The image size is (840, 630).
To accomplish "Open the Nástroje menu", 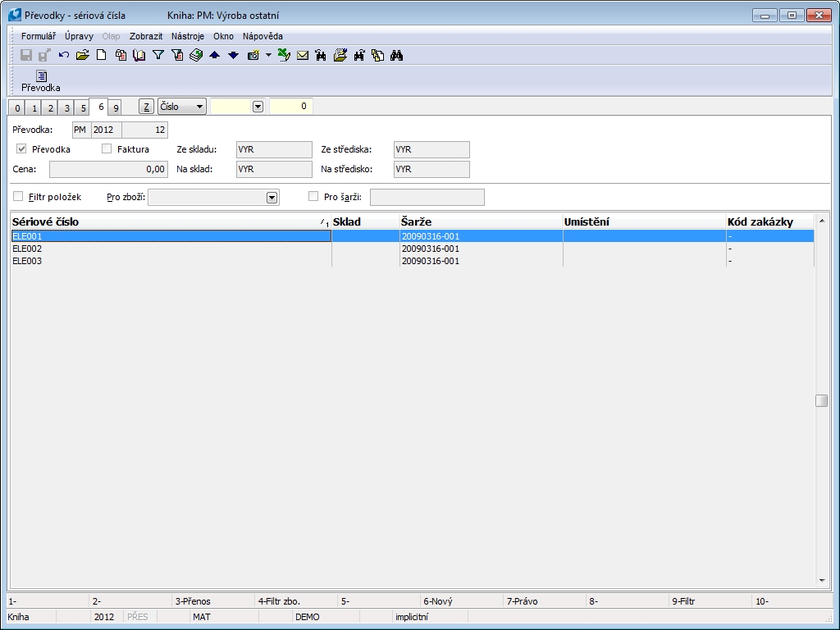I will (188, 36).
